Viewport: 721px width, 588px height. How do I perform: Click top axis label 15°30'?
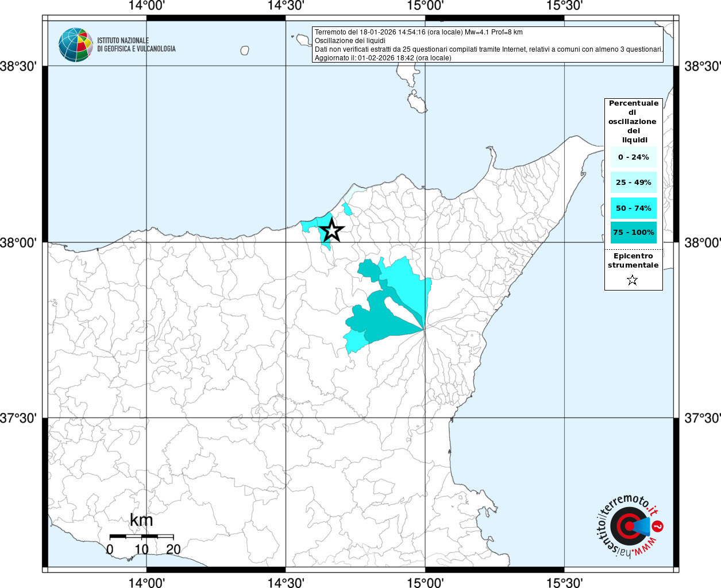click(564, 6)
